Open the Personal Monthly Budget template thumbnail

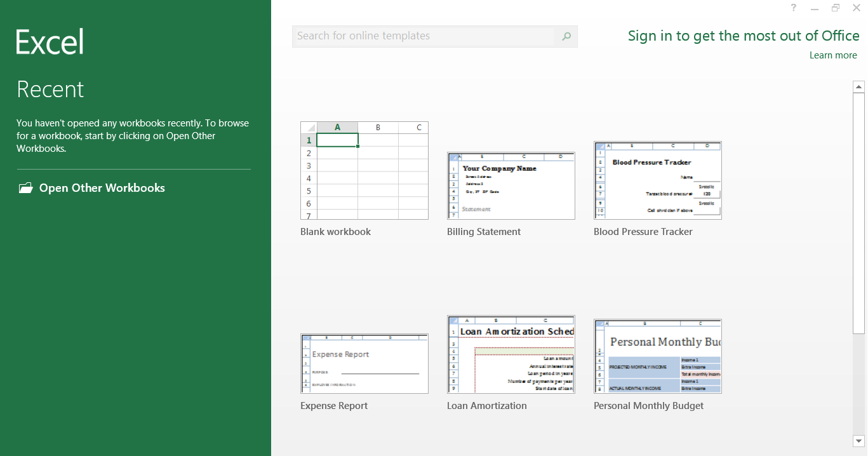(658, 356)
